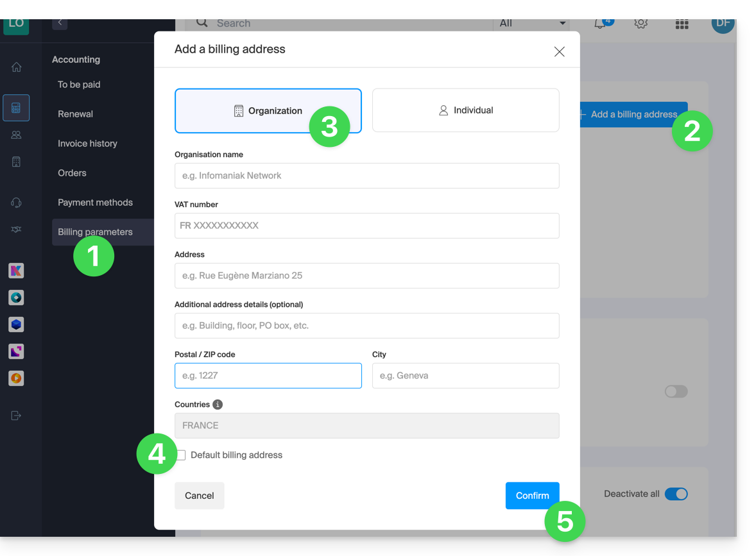Select the Individual tab
The width and height of the screenshot is (756, 556).
pos(465,110)
